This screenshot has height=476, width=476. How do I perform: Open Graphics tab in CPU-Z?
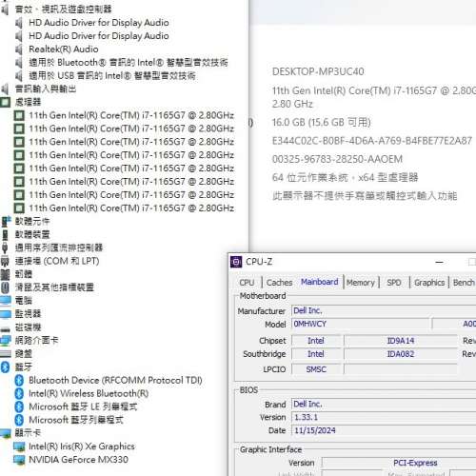point(429,283)
